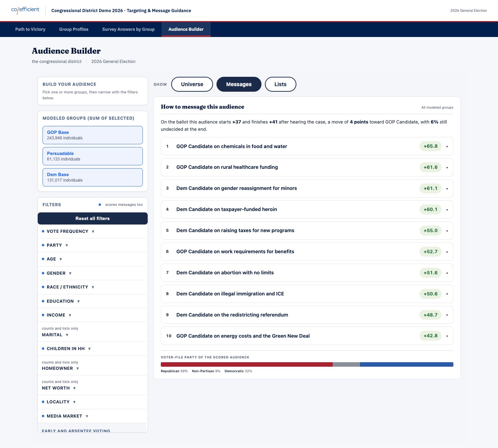Viewport: 498px width, 448px height.
Task: Show the Universe view
Action: (192, 84)
